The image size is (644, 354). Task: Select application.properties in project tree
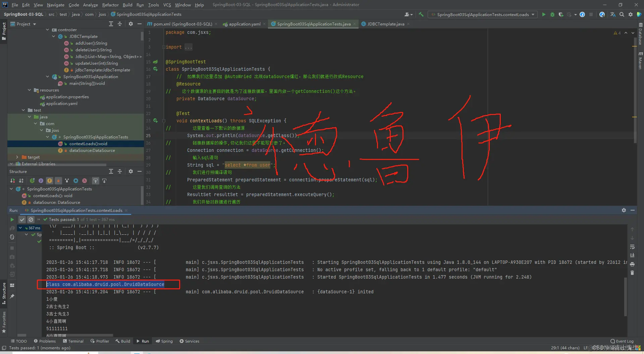[67, 97]
